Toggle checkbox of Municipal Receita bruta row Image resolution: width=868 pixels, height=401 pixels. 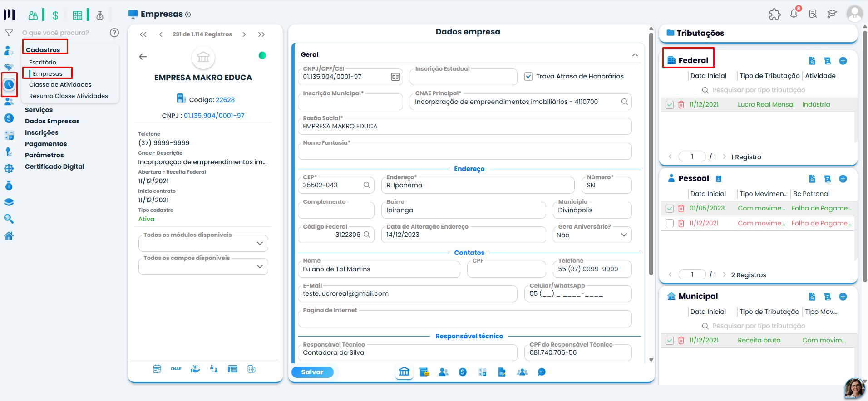pos(670,340)
